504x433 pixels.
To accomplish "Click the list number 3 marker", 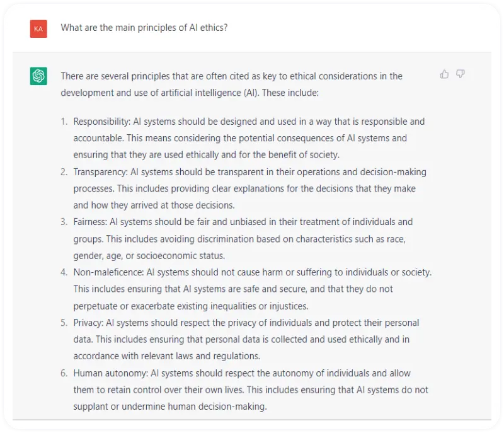I will [64, 222].
